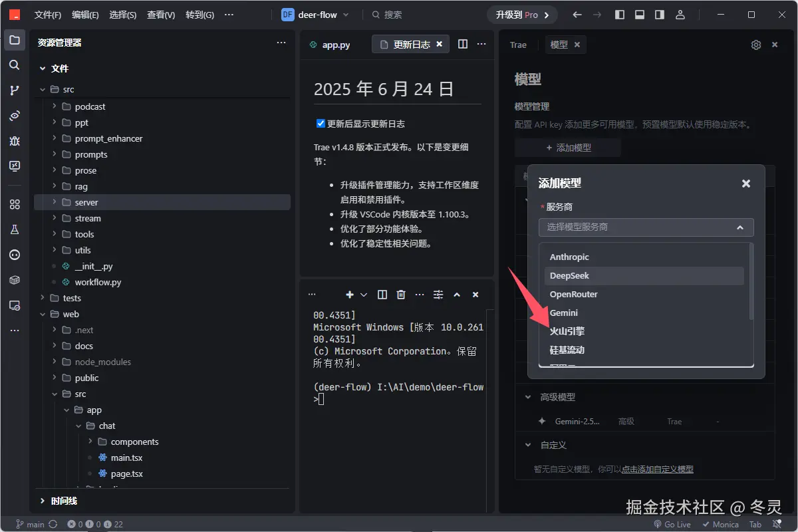Click the 点击添加自定义模型 link
The height and width of the screenshot is (532, 798).
pyautogui.click(x=658, y=469)
